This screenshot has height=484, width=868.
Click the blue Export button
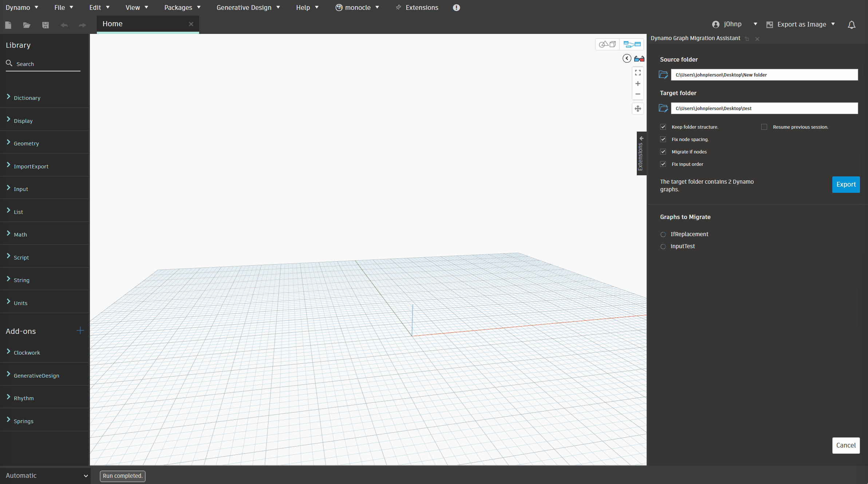[x=845, y=184]
